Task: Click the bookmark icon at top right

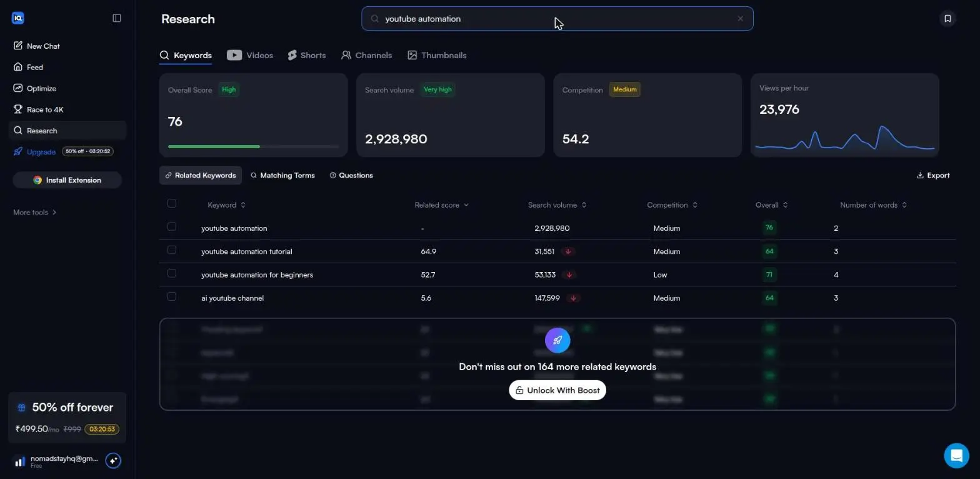Action: 947,19
